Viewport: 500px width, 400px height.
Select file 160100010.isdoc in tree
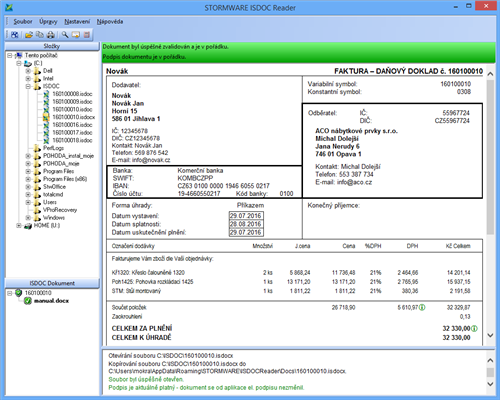tap(72, 109)
